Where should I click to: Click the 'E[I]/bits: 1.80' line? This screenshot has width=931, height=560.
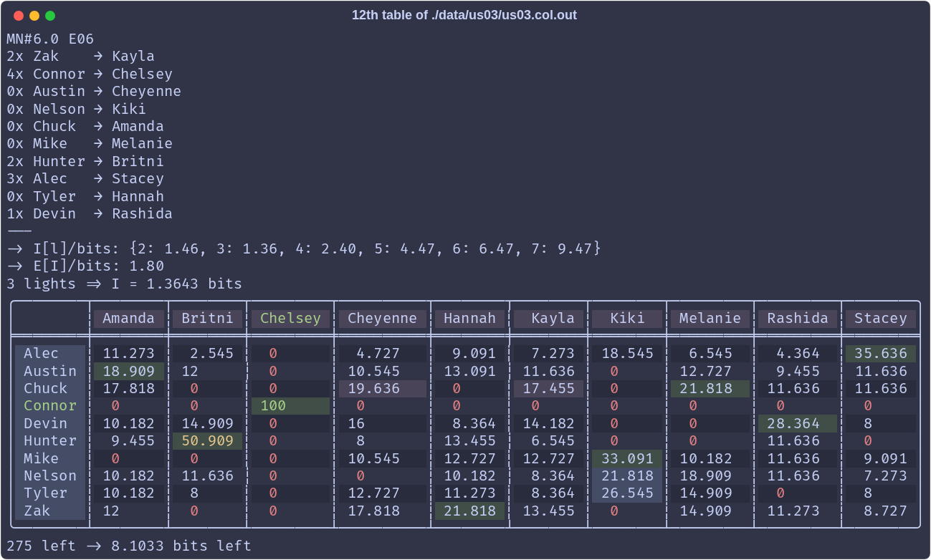85,266
